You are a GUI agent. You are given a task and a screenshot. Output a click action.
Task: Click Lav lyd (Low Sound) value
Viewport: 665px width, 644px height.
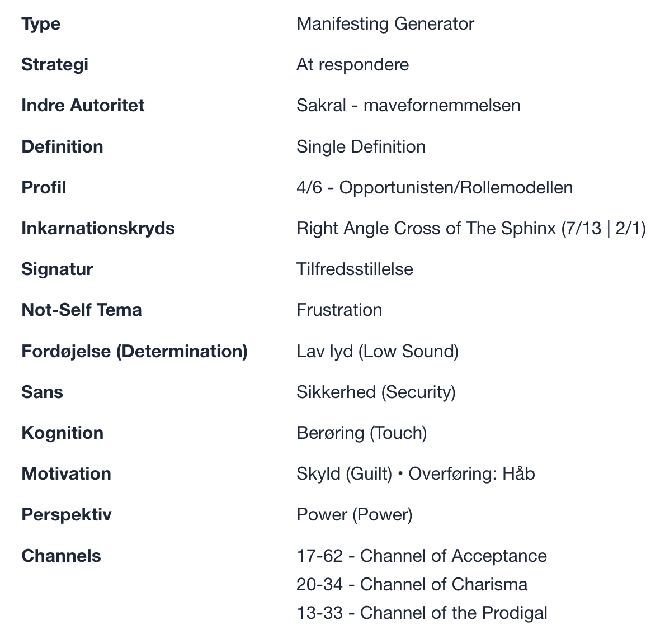click(x=378, y=352)
